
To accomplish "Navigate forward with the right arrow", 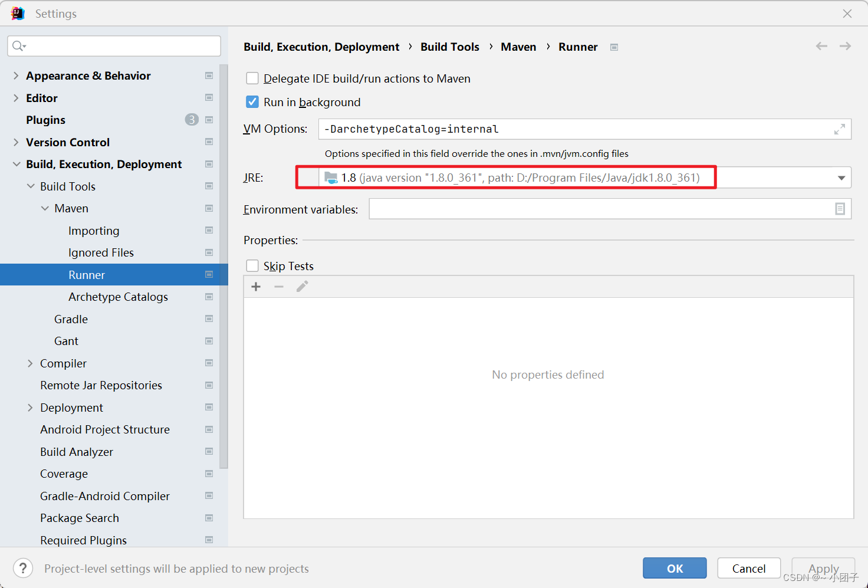I will [845, 46].
